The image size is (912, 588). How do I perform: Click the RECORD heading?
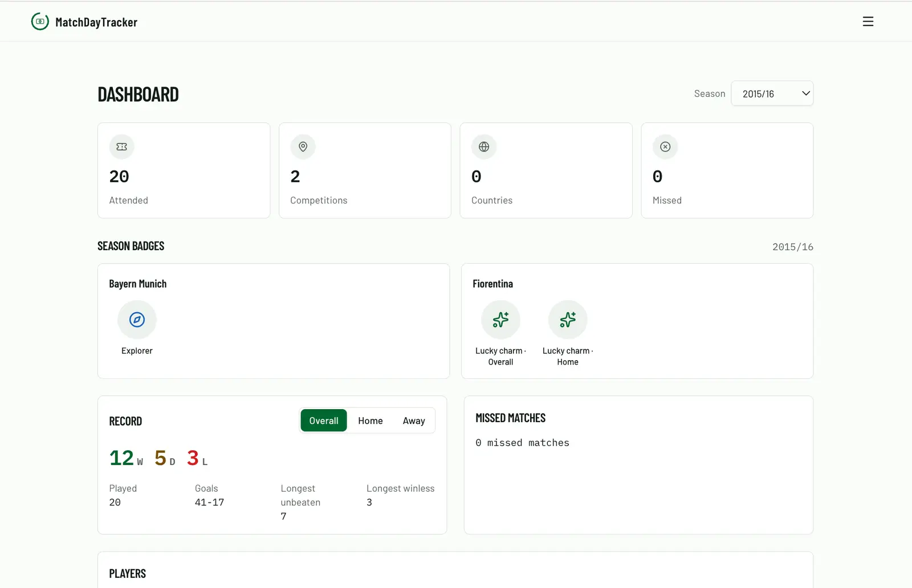125,422
